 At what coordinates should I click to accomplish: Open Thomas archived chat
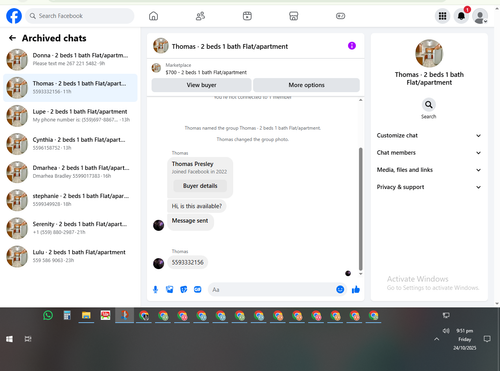pyautogui.click(x=70, y=88)
